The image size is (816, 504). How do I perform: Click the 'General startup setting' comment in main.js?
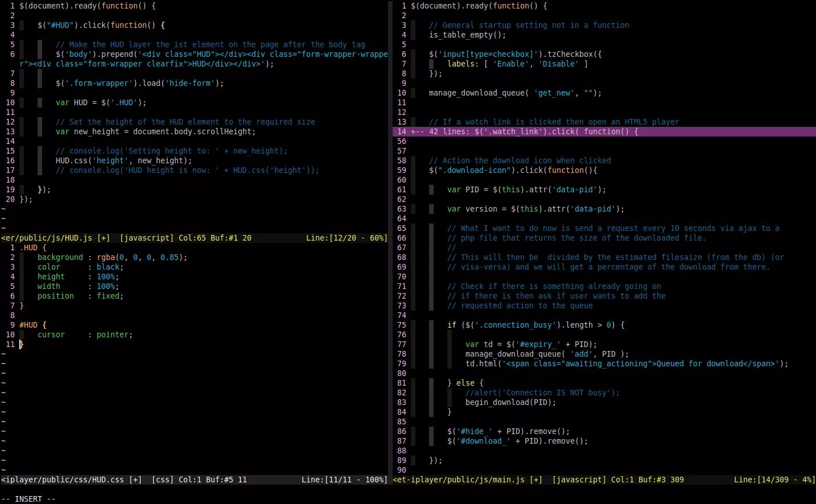pos(529,25)
